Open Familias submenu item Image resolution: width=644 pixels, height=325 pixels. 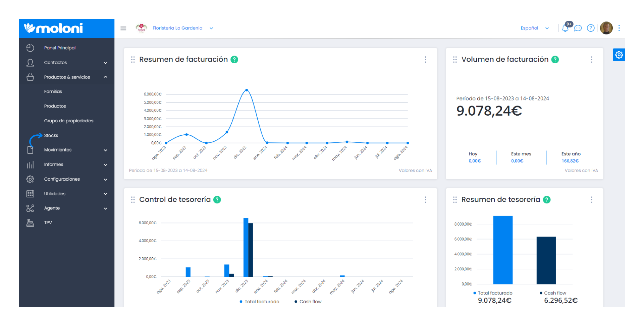(x=53, y=91)
